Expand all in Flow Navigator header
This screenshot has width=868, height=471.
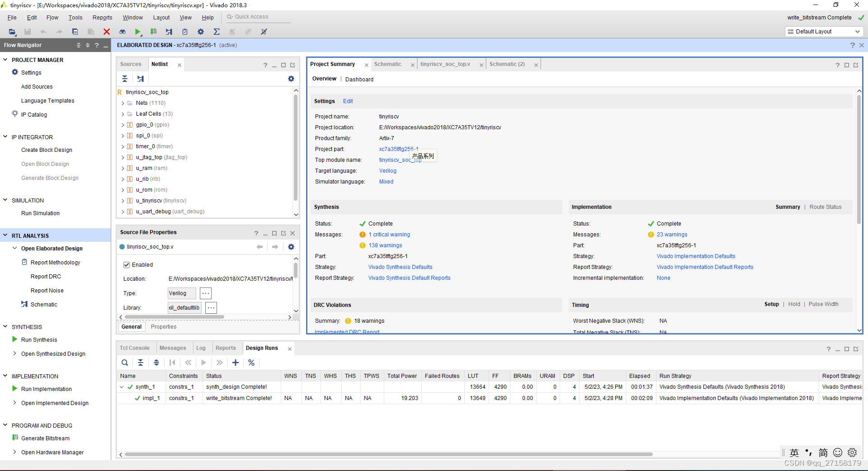point(88,45)
